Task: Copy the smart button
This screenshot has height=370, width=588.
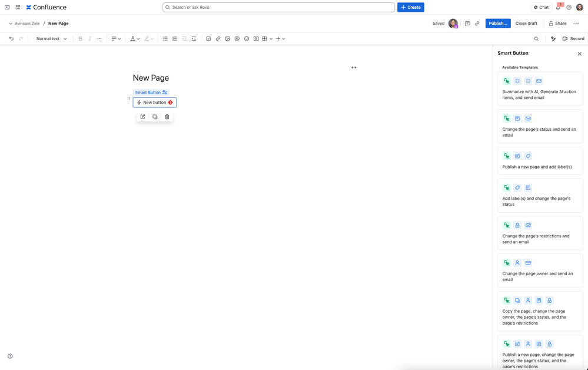Action: [155, 117]
